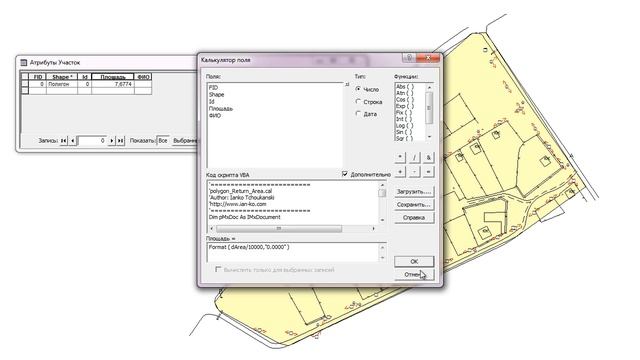640x360 pixels.
Task: Insert the divide (/) operator button
Action: 414,157
